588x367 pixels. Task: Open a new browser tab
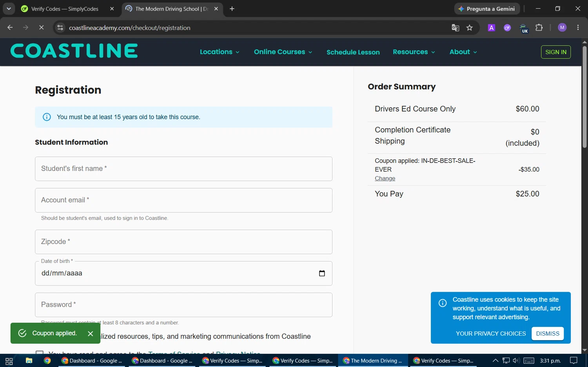pos(232,9)
